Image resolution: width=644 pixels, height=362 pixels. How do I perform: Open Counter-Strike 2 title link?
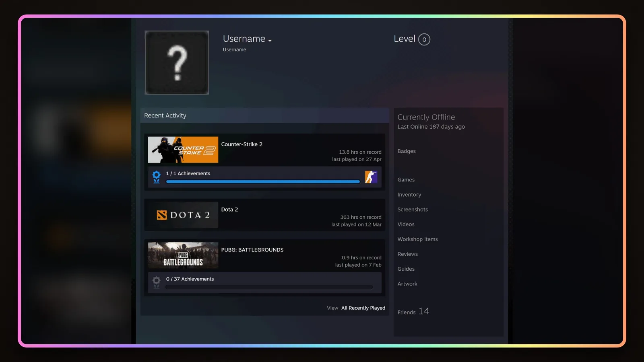(242, 144)
